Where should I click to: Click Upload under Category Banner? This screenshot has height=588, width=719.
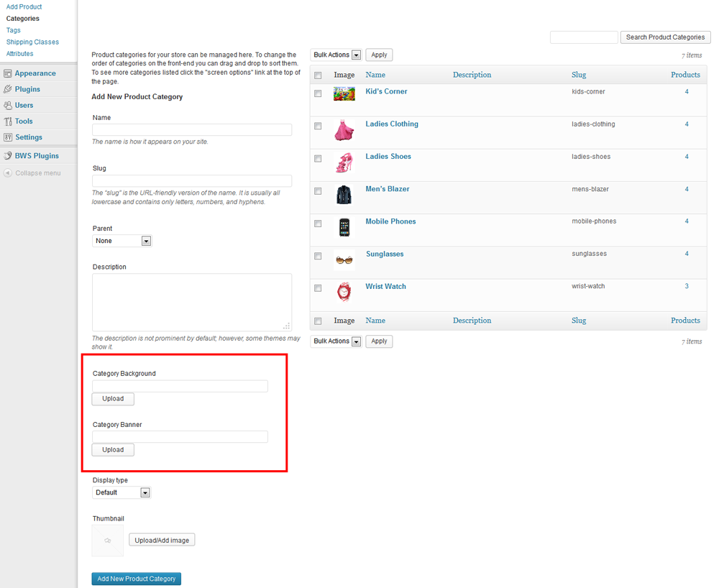(x=113, y=450)
